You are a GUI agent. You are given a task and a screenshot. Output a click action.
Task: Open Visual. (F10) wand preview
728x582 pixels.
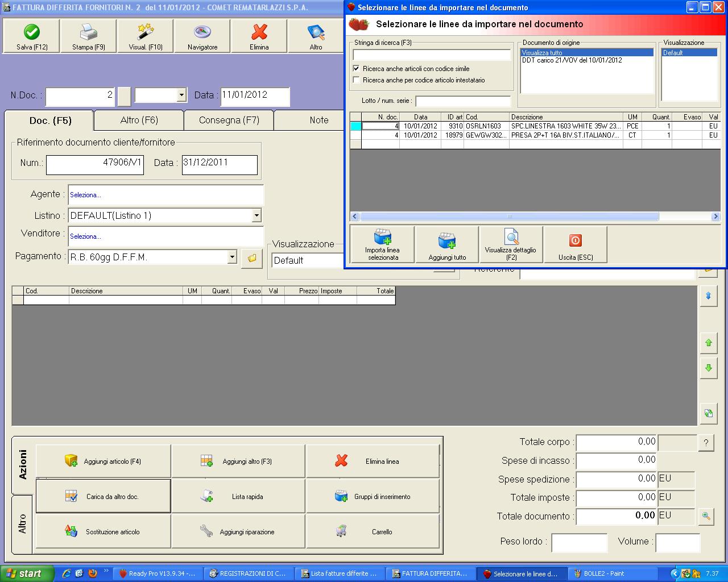[146, 32]
